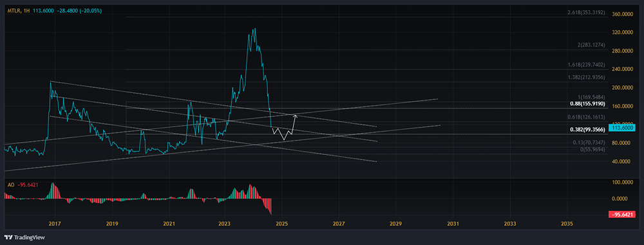Select Fibonacci level 0.382(99.3566)

587,130
